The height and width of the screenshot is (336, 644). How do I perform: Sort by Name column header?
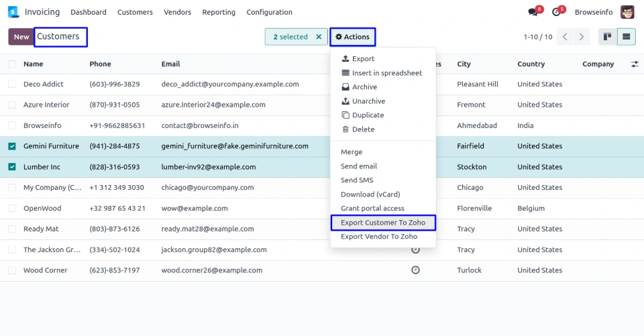coord(34,64)
